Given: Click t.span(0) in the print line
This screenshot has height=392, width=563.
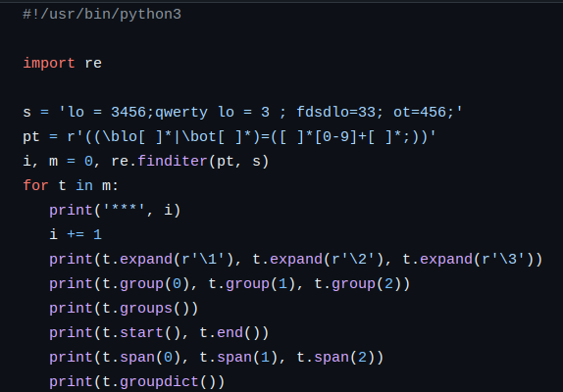Looking at the screenshot, I should point(141,358).
